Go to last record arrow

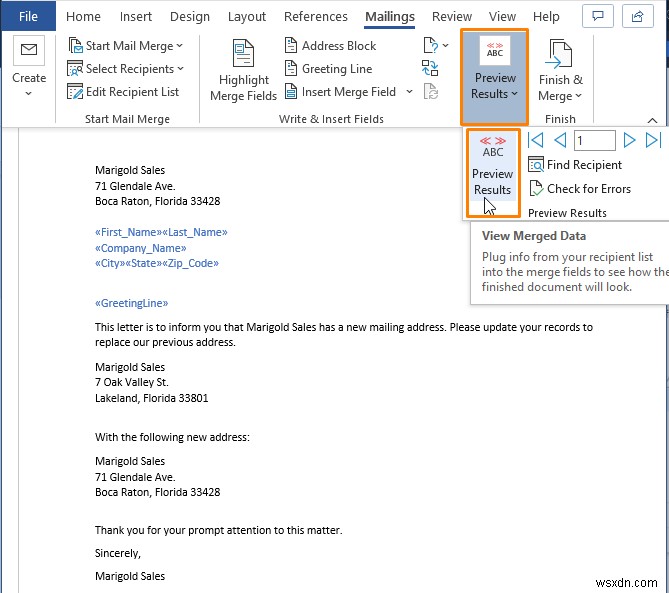tap(653, 140)
